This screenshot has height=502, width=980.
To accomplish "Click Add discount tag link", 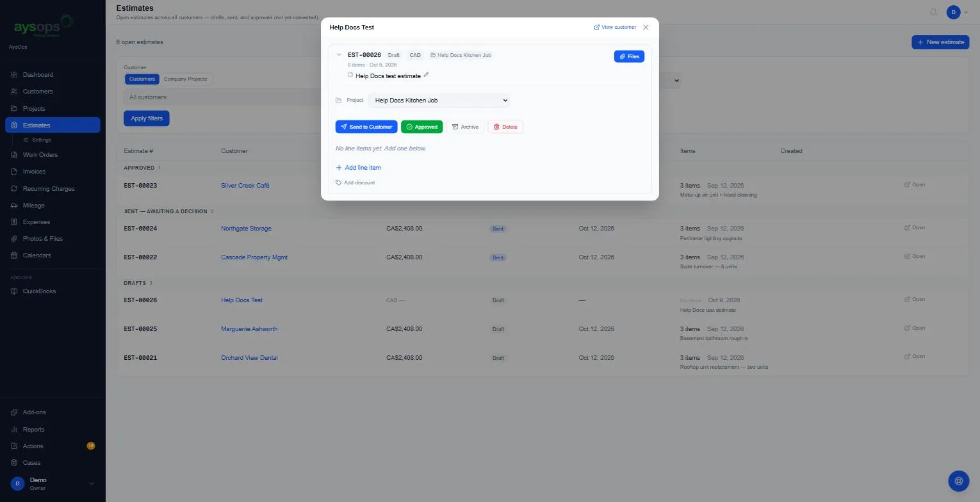I will [355, 183].
